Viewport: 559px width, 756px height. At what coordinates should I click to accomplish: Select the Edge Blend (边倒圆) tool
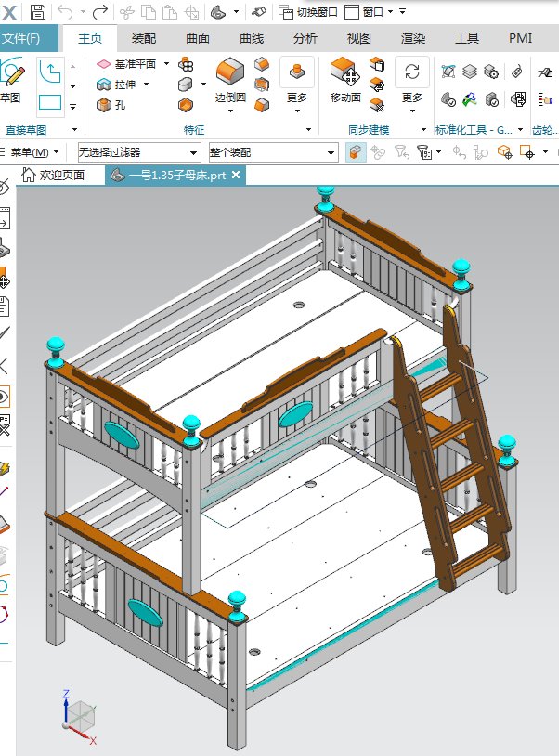pos(229,77)
